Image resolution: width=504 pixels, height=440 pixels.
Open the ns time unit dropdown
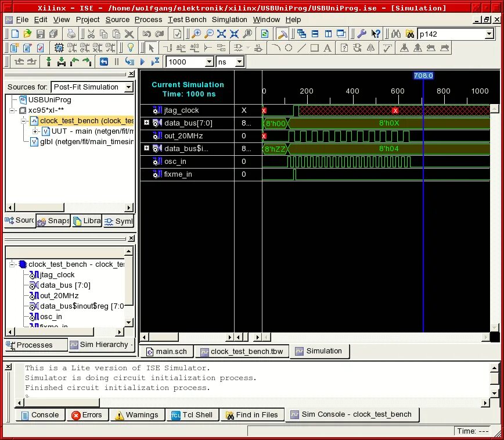(x=239, y=62)
